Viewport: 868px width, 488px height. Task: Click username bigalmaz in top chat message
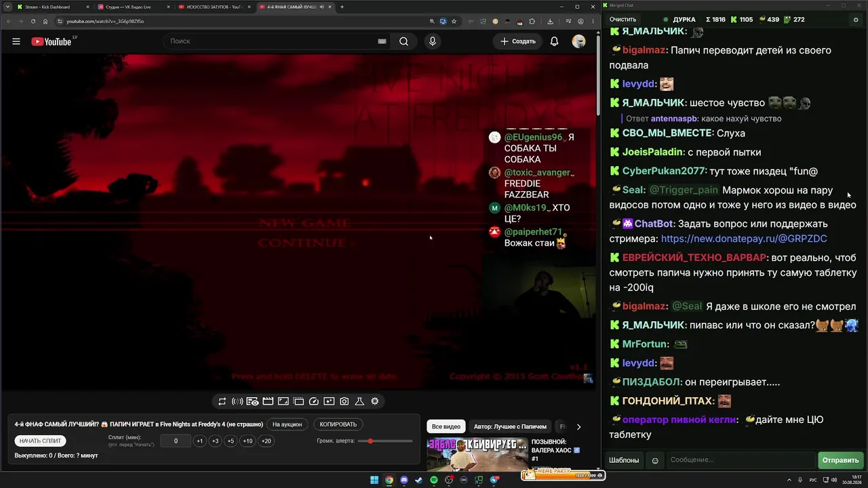[x=644, y=50]
